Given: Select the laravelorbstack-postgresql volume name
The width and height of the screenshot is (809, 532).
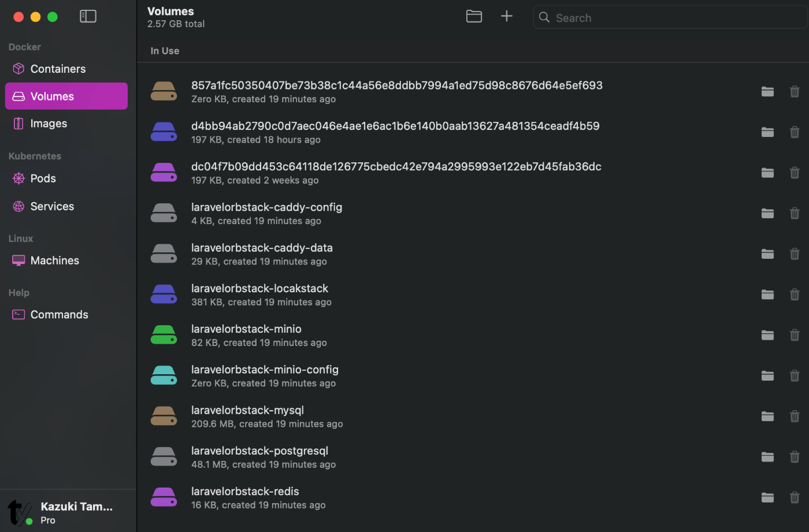Looking at the screenshot, I should click(259, 451).
